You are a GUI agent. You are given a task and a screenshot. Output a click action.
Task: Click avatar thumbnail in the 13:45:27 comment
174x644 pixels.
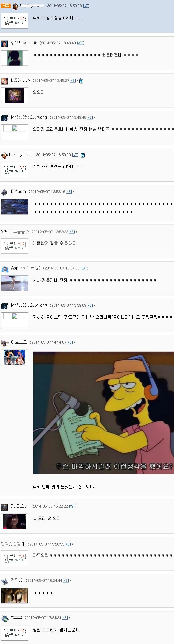[15, 95]
